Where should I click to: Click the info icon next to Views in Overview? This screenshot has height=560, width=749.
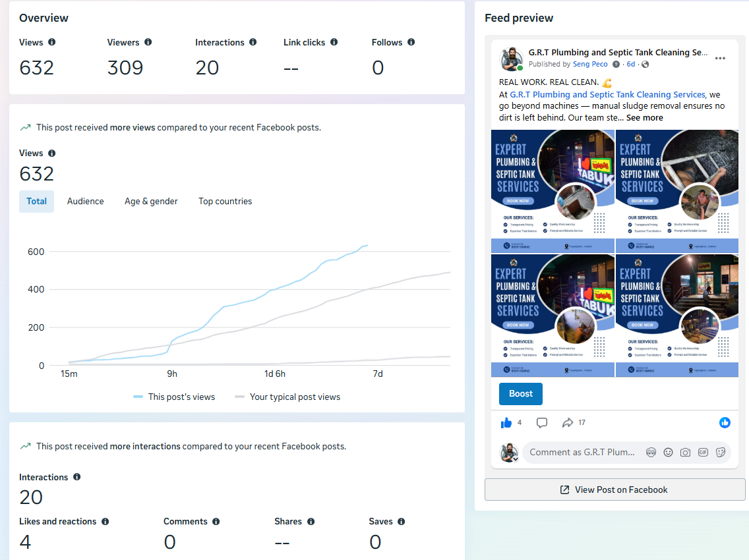[x=51, y=42]
